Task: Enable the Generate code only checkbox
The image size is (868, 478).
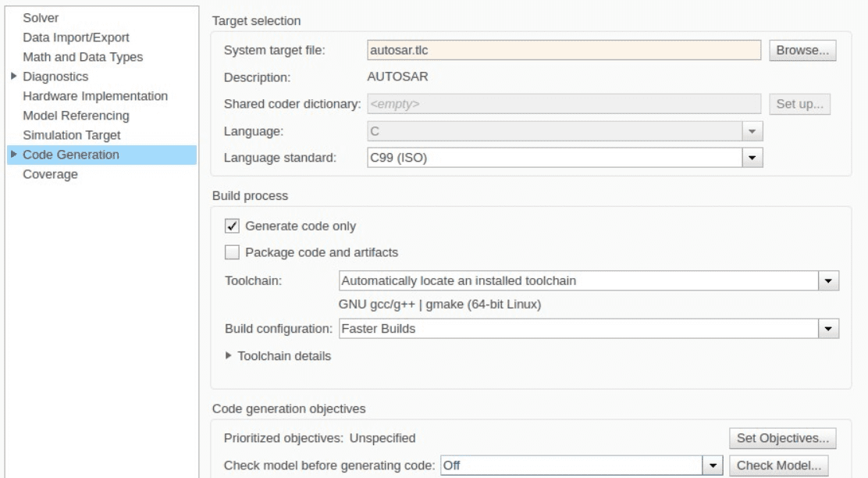Action: pyautogui.click(x=233, y=227)
